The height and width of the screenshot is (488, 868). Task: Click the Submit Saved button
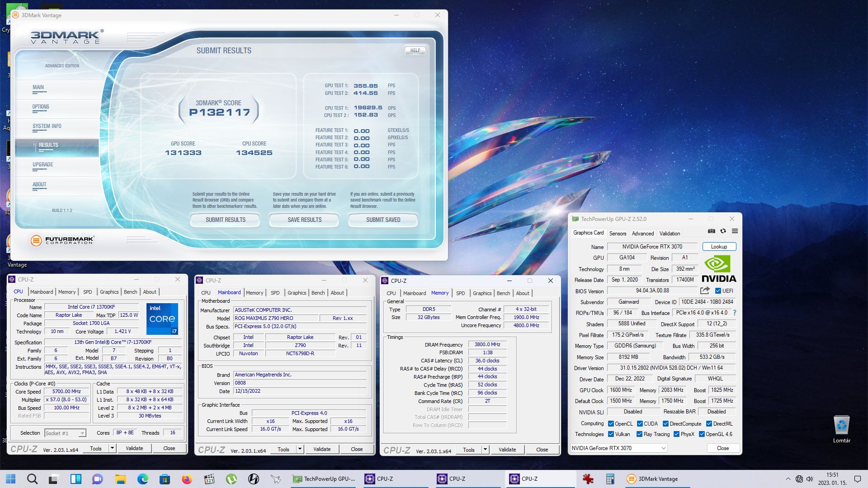pos(383,220)
